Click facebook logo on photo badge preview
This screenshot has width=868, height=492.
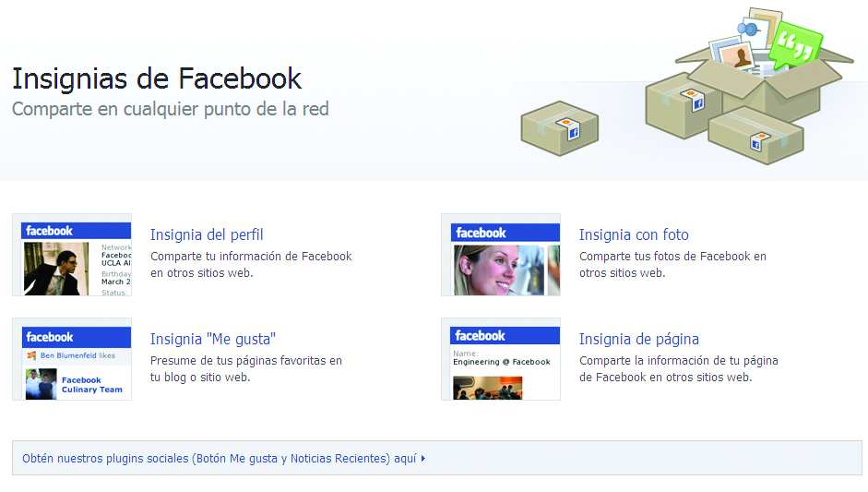481,233
